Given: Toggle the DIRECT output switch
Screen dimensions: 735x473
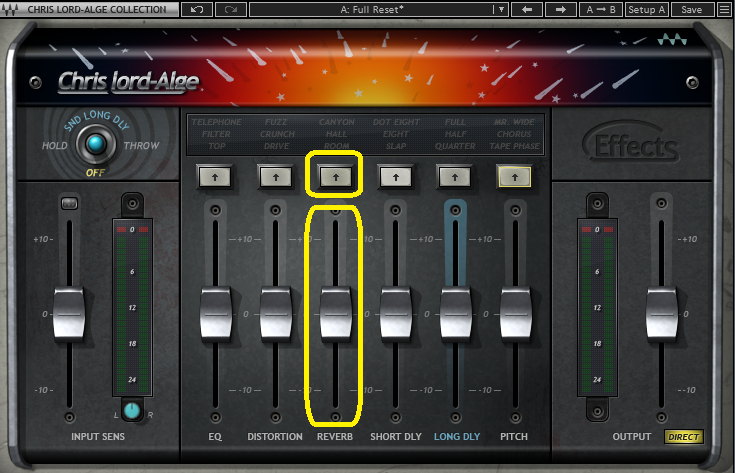Looking at the screenshot, I should tap(684, 437).
